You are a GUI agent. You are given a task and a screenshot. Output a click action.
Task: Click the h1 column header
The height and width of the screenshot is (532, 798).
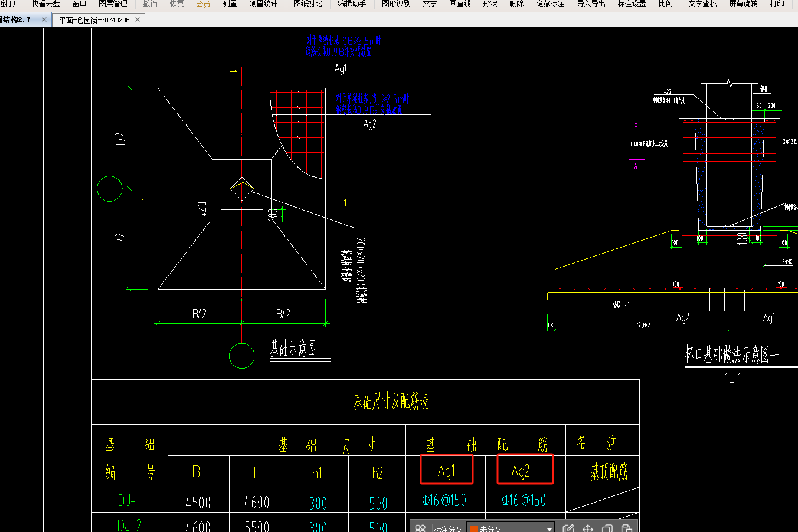tap(318, 473)
